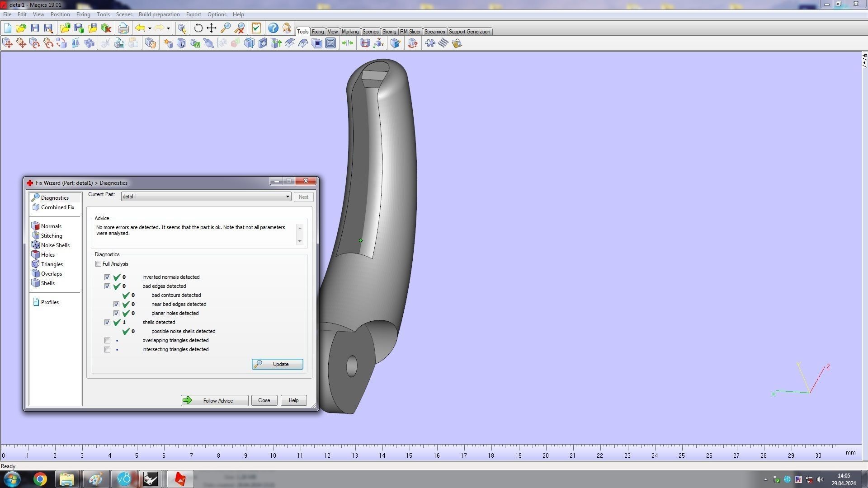Uncheck inverted normals detected checkbox

click(107, 277)
